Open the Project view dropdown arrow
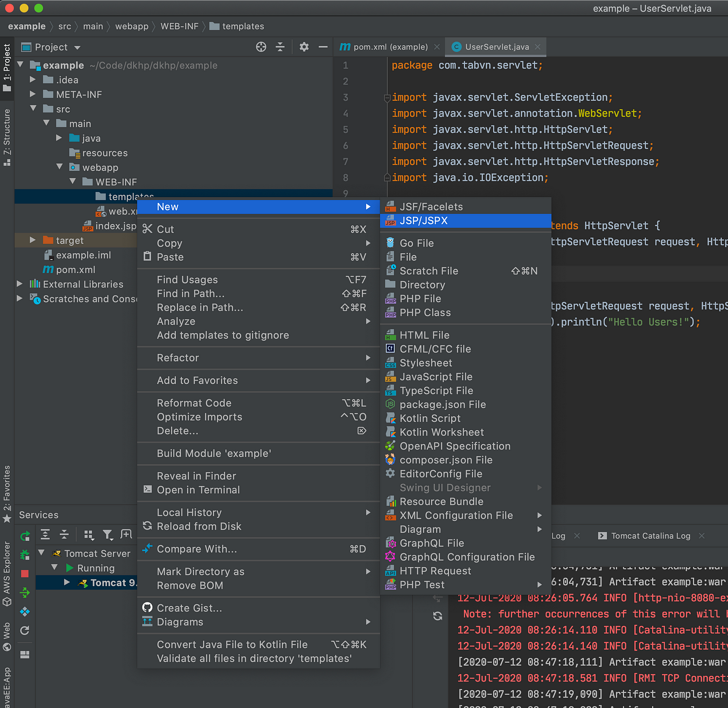 pos(77,48)
